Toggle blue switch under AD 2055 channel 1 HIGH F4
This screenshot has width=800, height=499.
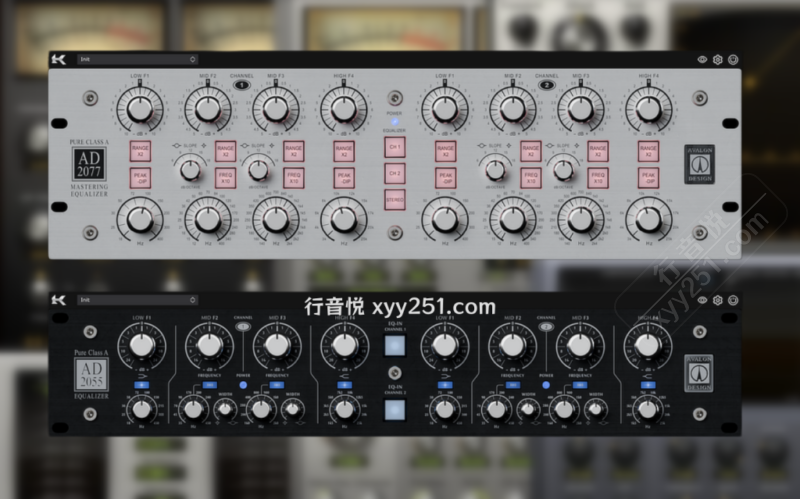(x=344, y=385)
